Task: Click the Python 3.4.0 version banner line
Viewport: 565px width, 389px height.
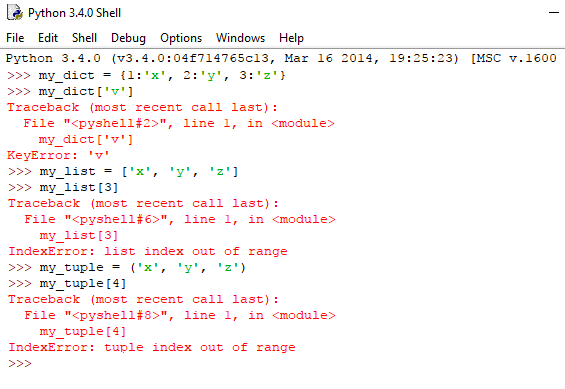Action: tap(281, 58)
